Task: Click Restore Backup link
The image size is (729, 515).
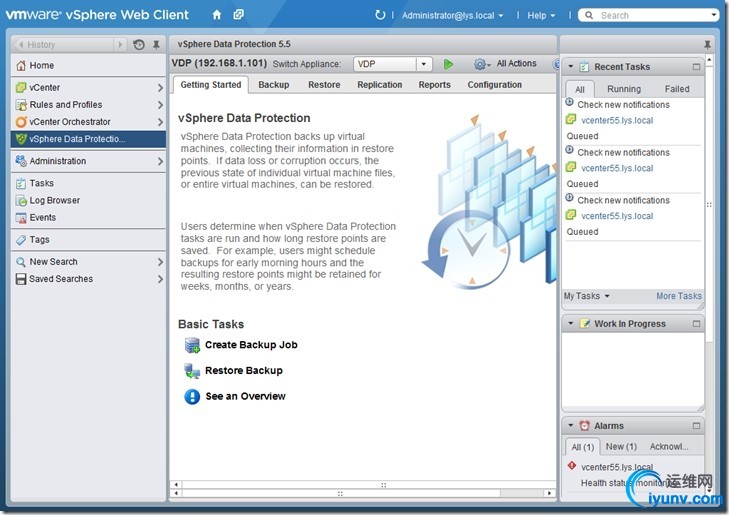Action: pyautogui.click(x=244, y=371)
